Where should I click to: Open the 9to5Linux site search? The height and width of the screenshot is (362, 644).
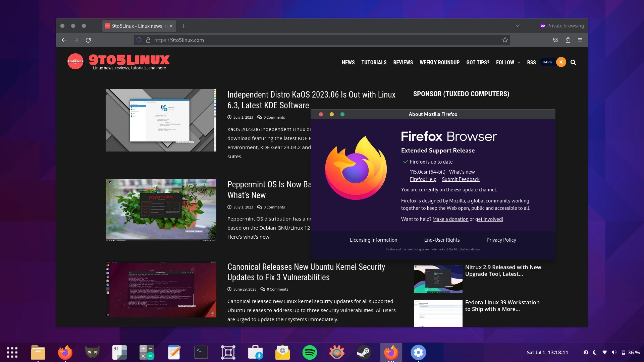coord(574,62)
